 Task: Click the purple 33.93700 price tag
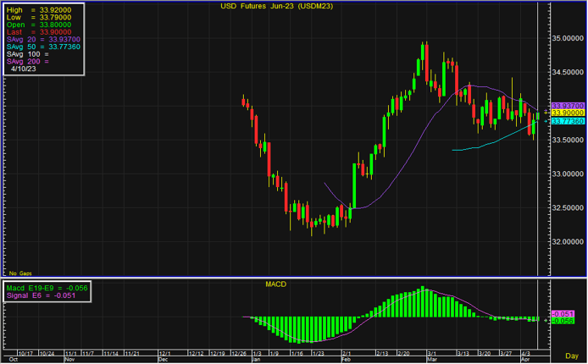click(x=567, y=105)
